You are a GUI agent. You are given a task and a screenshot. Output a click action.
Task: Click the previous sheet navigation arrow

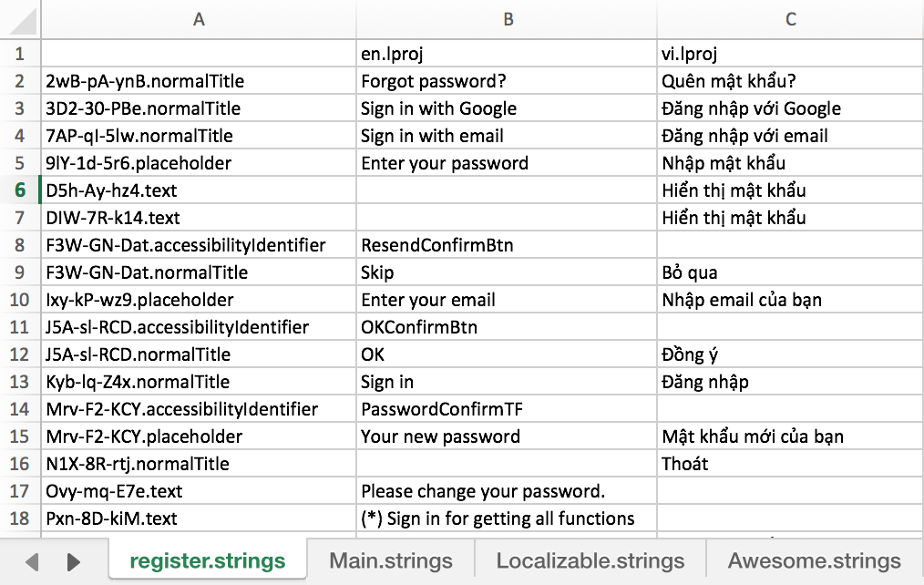click(x=33, y=561)
